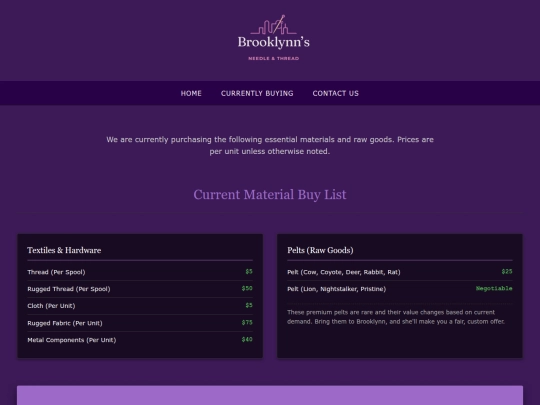Screen dimensions: 540x405
Task: Click the Textiles & Hardware card title
Action: coord(64,250)
